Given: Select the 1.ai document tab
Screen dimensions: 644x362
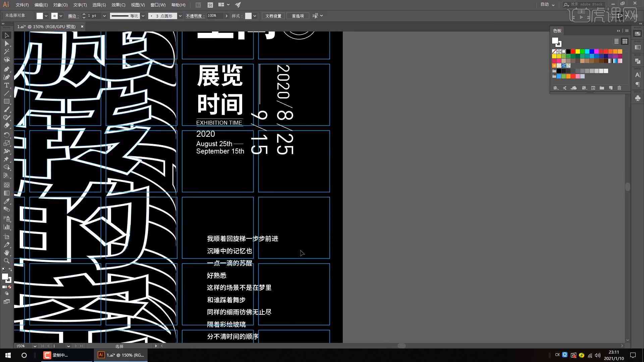Looking at the screenshot, I should pyautogui.click(x=47, y=26).
